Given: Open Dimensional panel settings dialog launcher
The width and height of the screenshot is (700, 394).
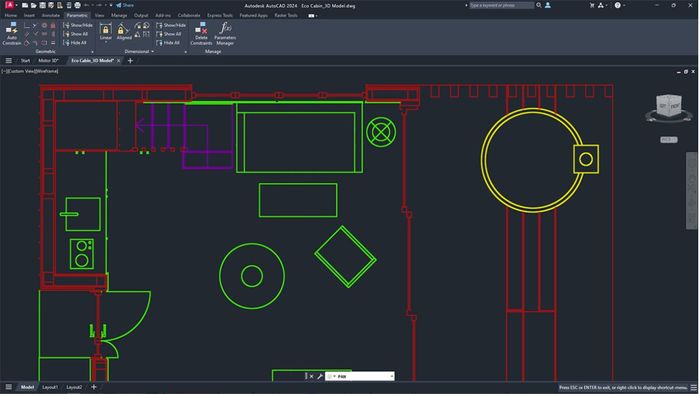Looking at the screenshot, I should pyautogui.click(x=186, y=52).
